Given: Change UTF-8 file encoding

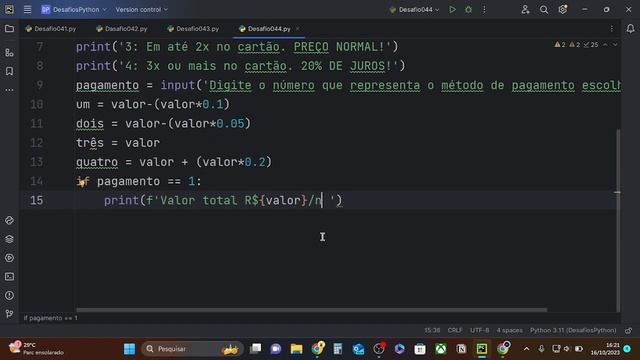Looking at the screenshot, I should (x=479, y=330).
